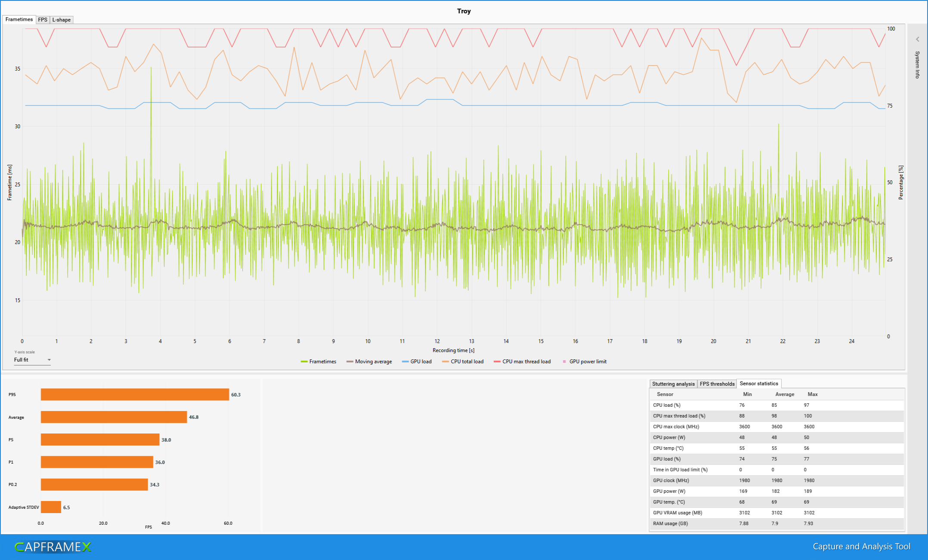Hide the CPU total load curve via legend

(463, 362)
